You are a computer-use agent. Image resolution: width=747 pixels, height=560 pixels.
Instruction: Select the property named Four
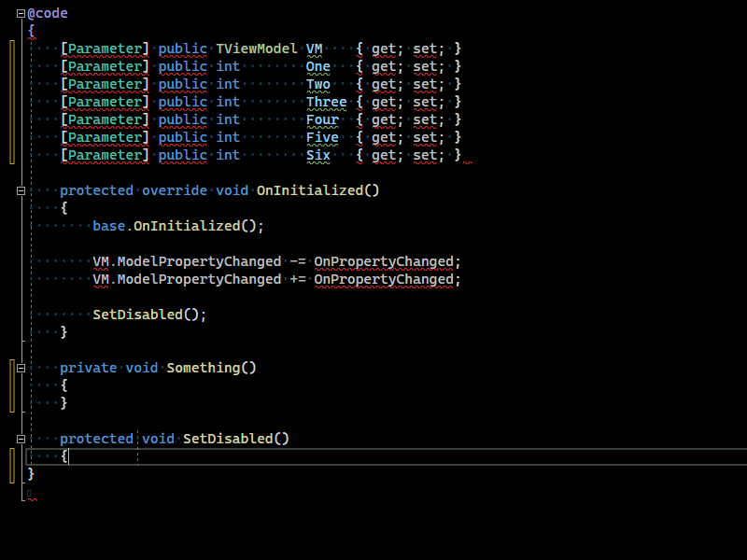coord(322,119)
